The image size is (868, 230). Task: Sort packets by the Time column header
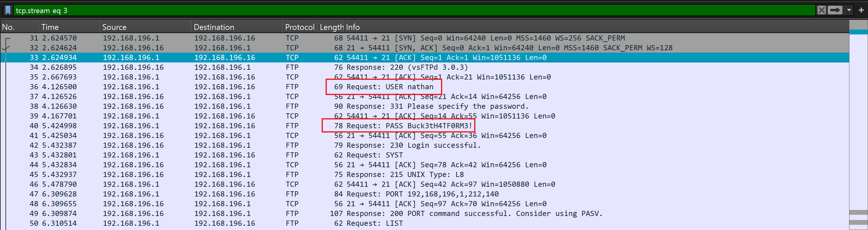coord(69,27)
